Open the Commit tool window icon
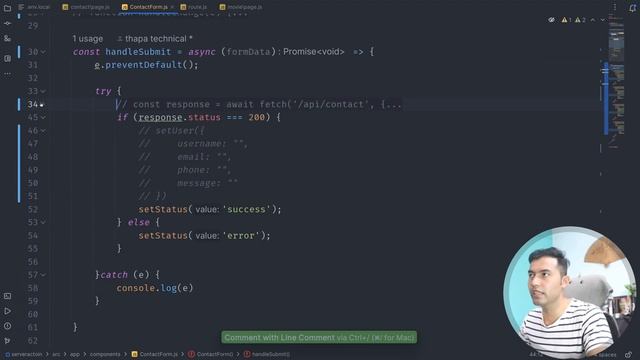 point(7,23)
